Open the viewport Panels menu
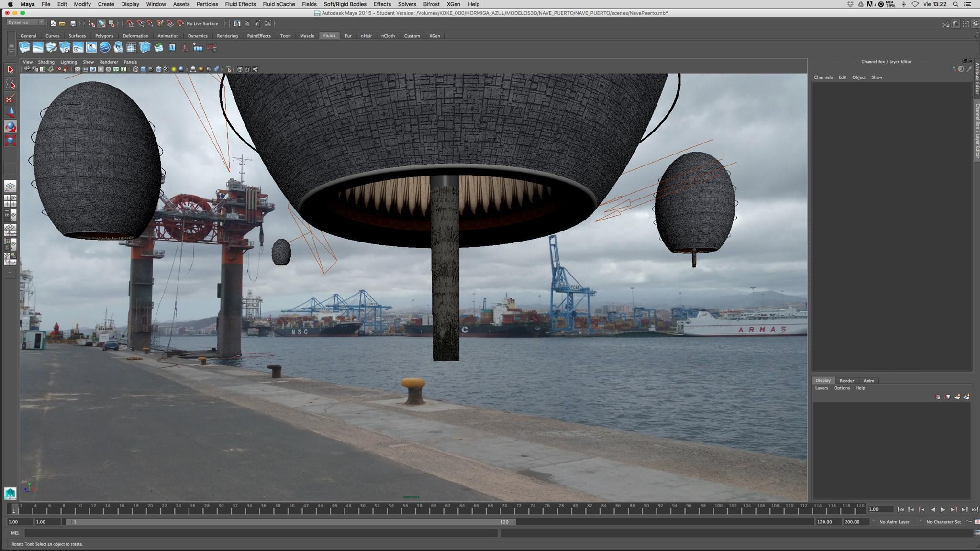 point(130,62)
